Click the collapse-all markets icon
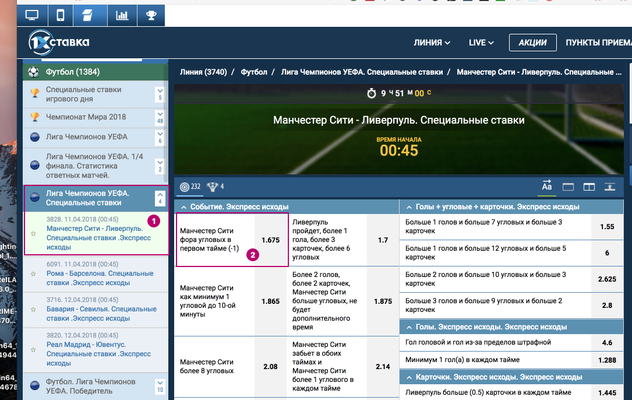632x400 pixels. click(x=609, y=187)
